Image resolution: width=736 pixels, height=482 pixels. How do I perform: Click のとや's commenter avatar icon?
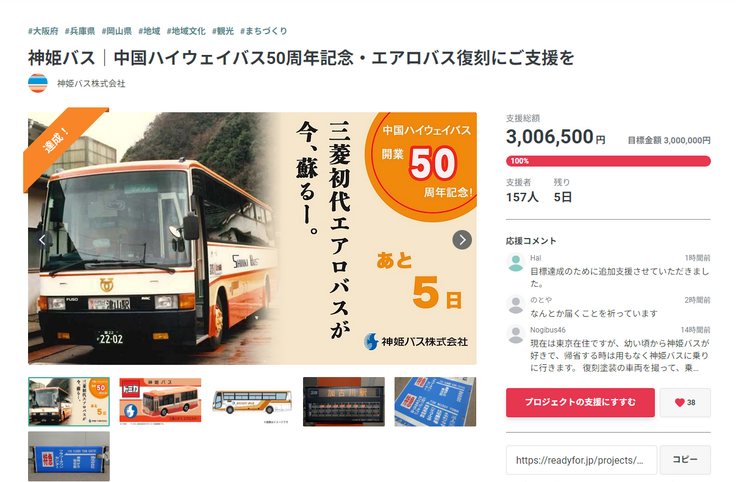pos(515,304)
